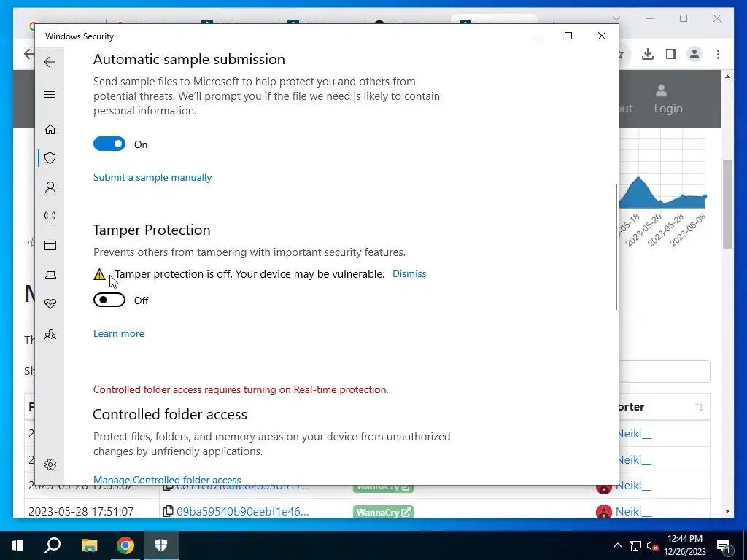Open the Home section icon

pyautogui.click(x=50, y=130)
